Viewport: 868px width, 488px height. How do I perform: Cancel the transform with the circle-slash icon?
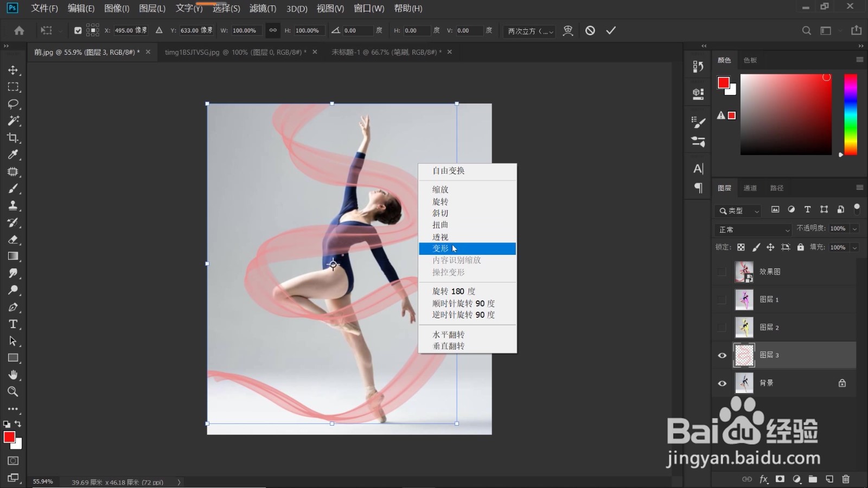pyautogui.click(x=590, y=30)
